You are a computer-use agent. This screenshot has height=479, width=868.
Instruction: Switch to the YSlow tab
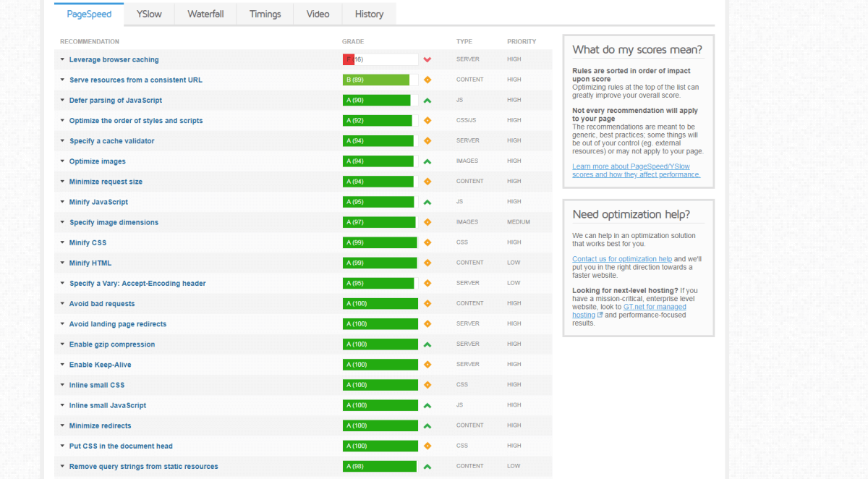point(149,14)
